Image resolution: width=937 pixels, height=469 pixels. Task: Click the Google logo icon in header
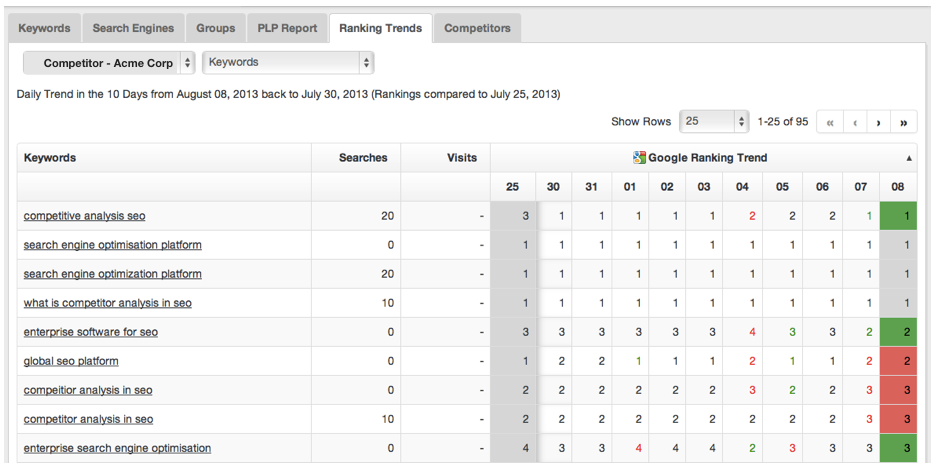pyautogui.click(x=639, y=158)
